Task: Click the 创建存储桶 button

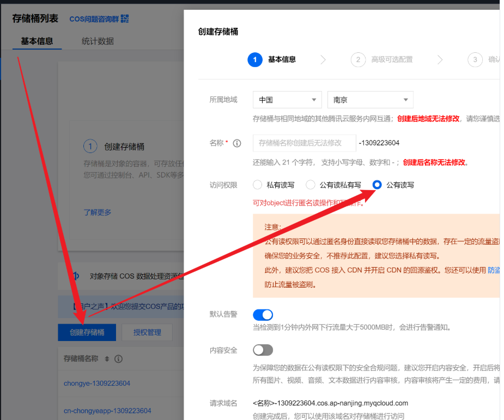Action: tap(87, 332)
